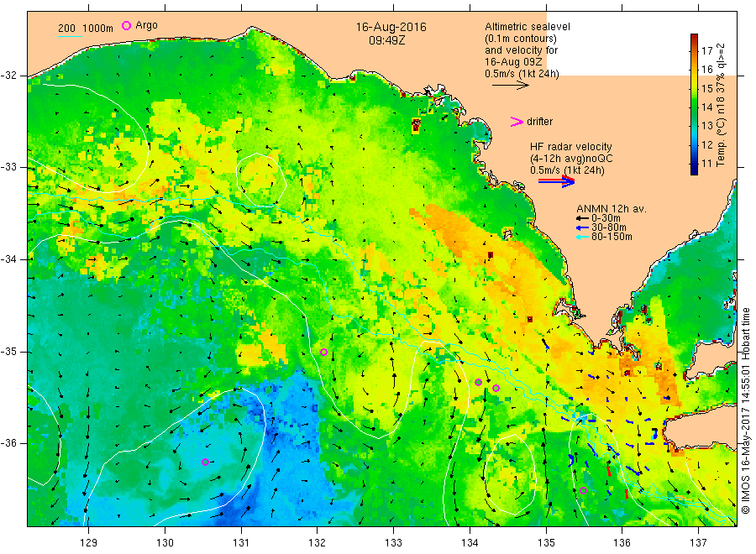The image size is (756, 554).
Task: Click the longitude label '132'
Action: (x=318, y=543)
